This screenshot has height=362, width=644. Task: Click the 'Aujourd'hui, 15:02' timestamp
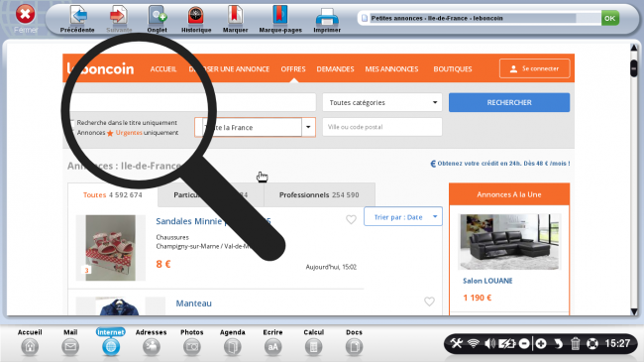[331, 267]
